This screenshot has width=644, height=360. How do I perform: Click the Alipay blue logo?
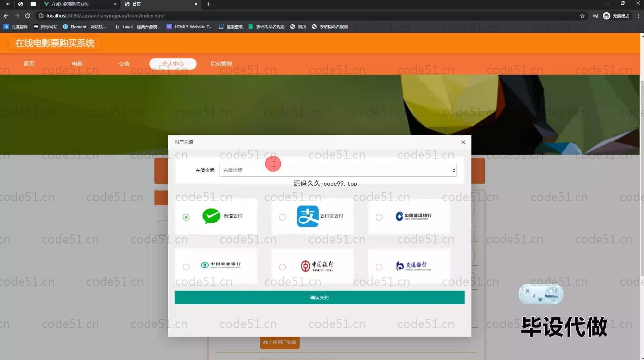tap(308, 216)
